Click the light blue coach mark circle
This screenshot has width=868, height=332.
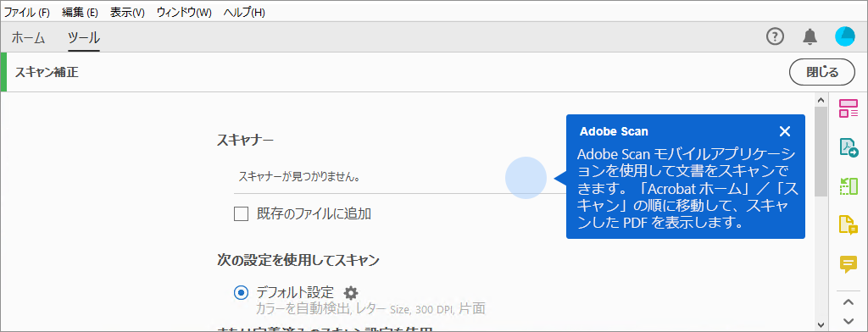(x=526, y=178)
